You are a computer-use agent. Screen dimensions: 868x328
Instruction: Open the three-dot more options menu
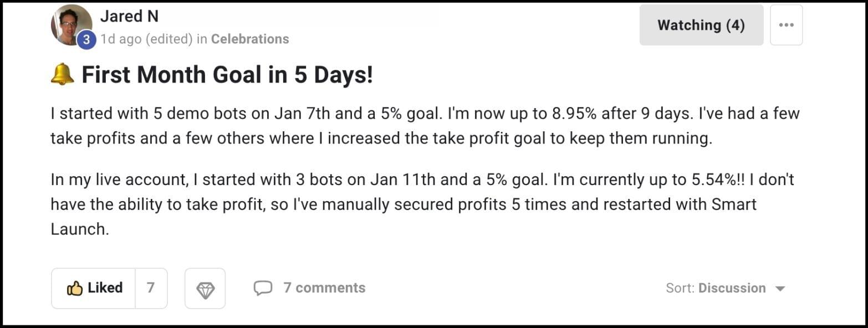(x=786, y=25)
